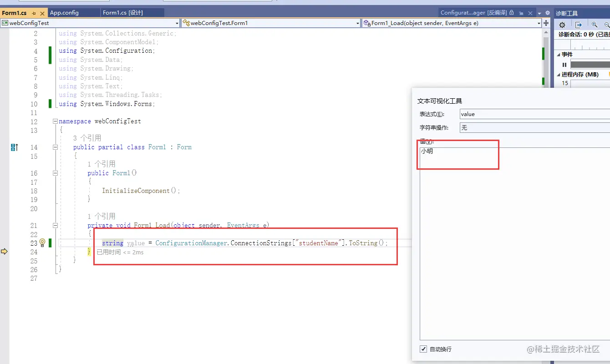Click the 诊断会话 session status text

(584, 35)
